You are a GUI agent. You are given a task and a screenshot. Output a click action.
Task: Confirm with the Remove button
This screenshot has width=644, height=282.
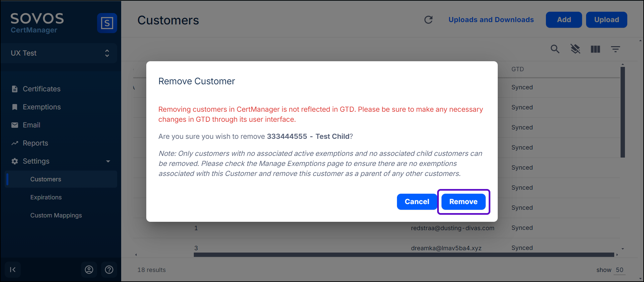point(463,202)
